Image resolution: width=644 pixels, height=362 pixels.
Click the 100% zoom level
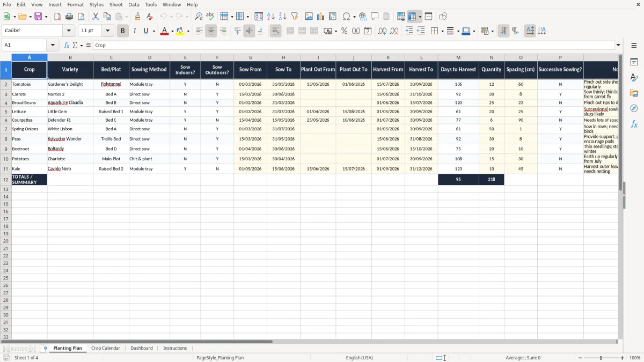[x=635, y=358]
